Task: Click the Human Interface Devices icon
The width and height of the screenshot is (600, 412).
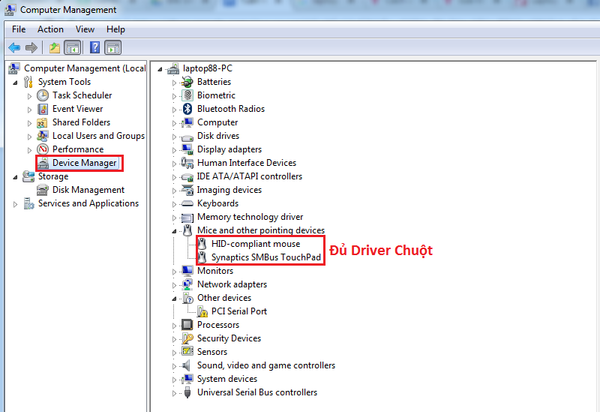Action: tap(187, 163)
